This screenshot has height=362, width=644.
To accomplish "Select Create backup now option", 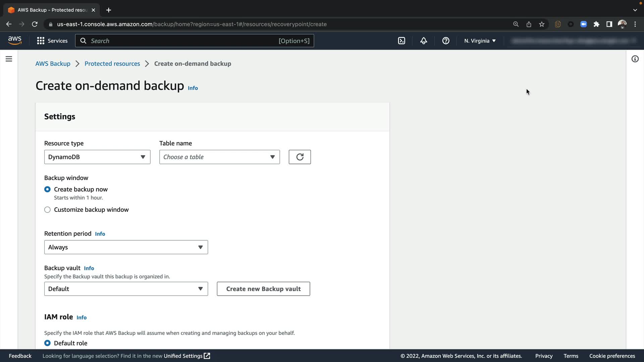I will (x=48, y=189).
